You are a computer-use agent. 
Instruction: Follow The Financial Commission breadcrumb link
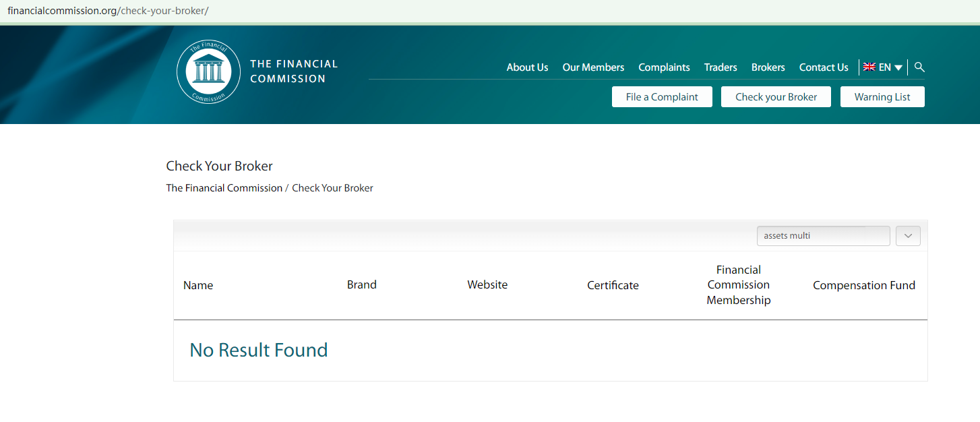(224, 188)
